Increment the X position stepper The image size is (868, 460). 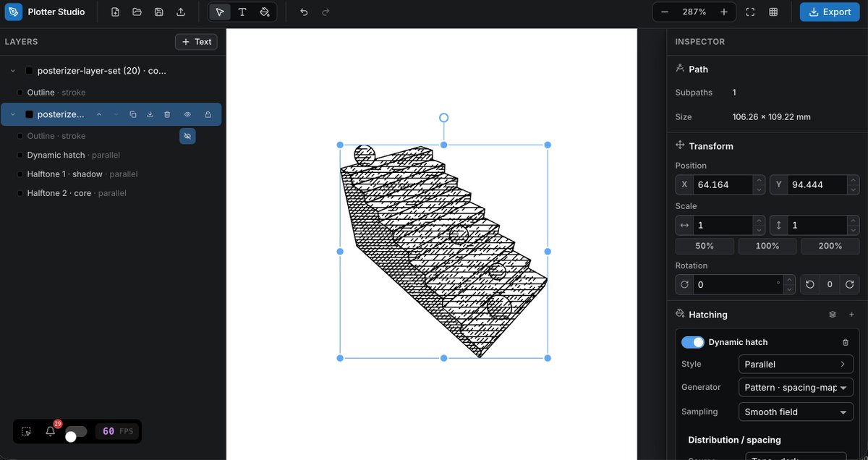click(x=759, y=180)
